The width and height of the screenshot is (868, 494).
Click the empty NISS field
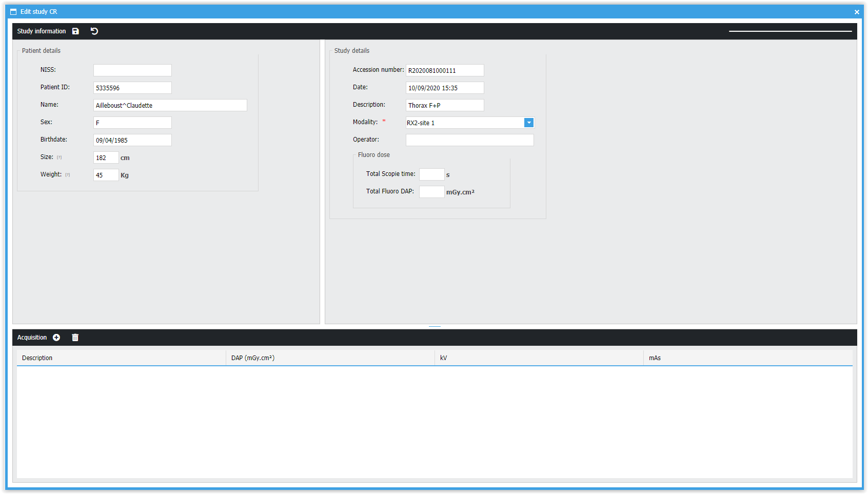pos(132,70)
